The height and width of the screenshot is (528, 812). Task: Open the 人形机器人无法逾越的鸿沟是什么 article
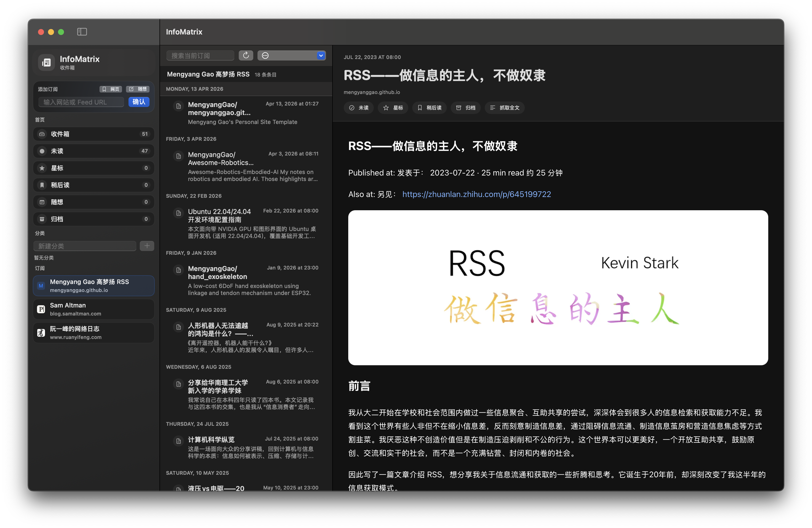tap(246, 337)
